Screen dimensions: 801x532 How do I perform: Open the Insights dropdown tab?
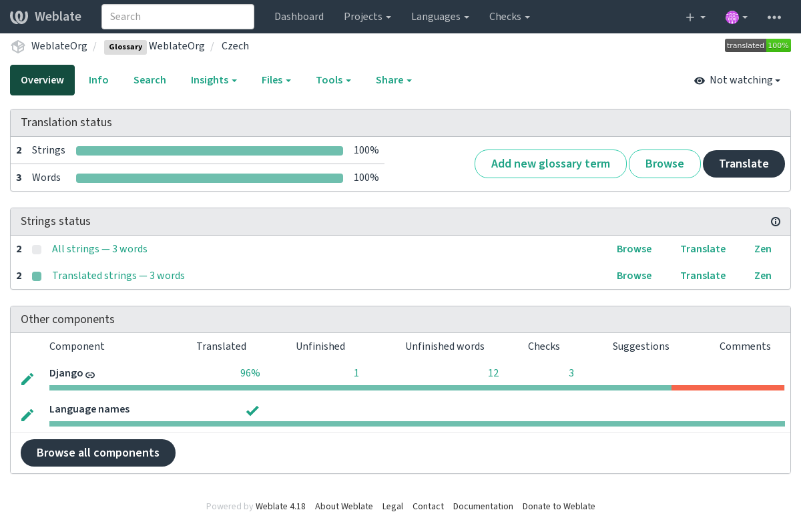214,80
